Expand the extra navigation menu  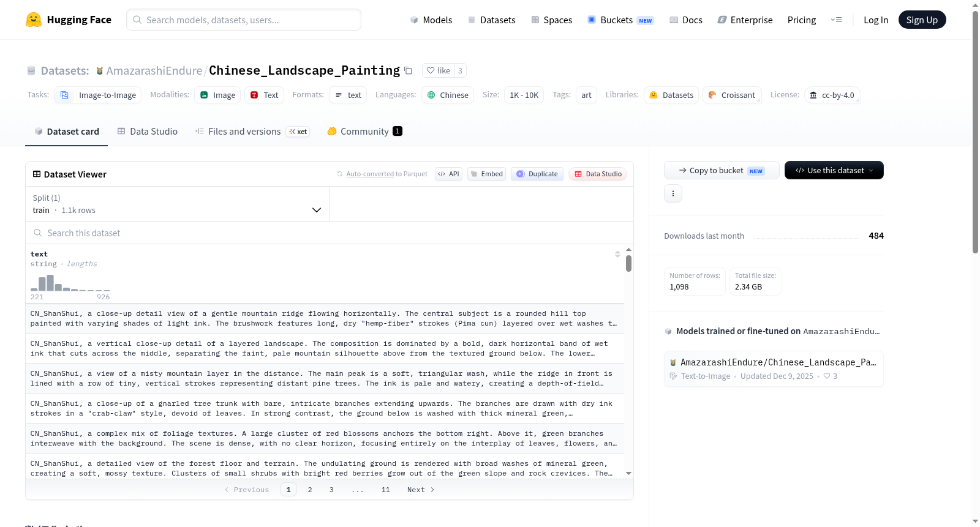coord(836,20)
